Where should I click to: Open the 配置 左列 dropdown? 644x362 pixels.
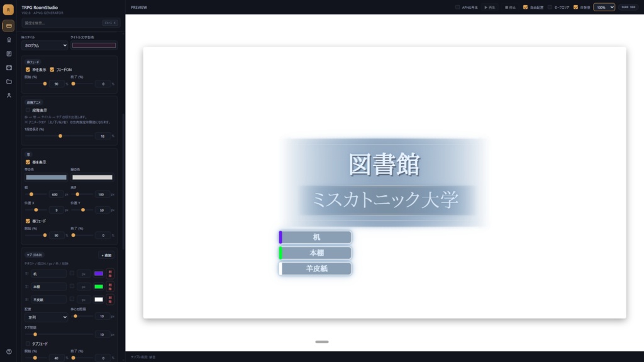coord(45,317)
